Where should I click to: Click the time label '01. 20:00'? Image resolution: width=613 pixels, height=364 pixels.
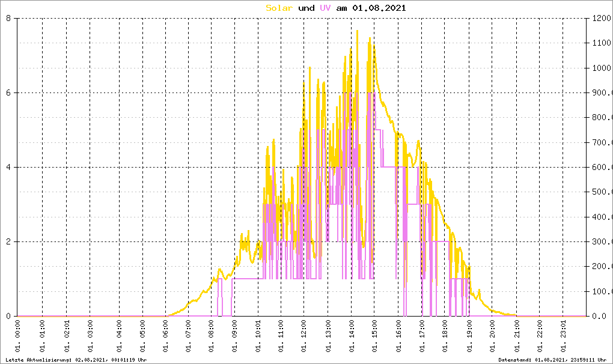pyautogui.click(x=492, y=336)
